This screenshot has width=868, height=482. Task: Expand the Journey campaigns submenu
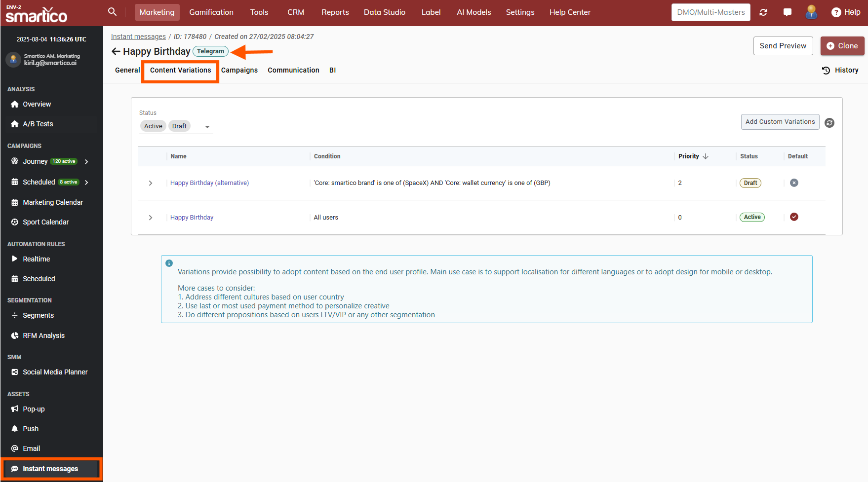click(x=87, y=162)
